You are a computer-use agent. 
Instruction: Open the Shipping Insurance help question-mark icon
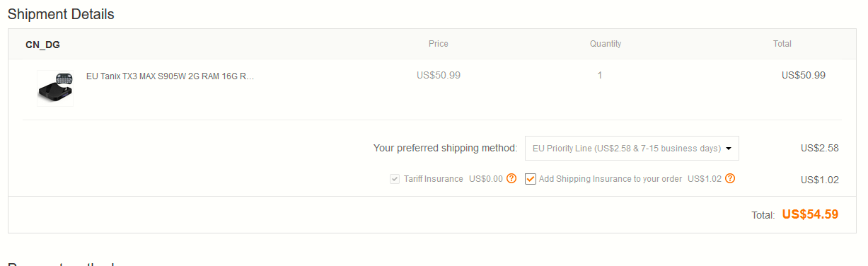tap(730, 179)
